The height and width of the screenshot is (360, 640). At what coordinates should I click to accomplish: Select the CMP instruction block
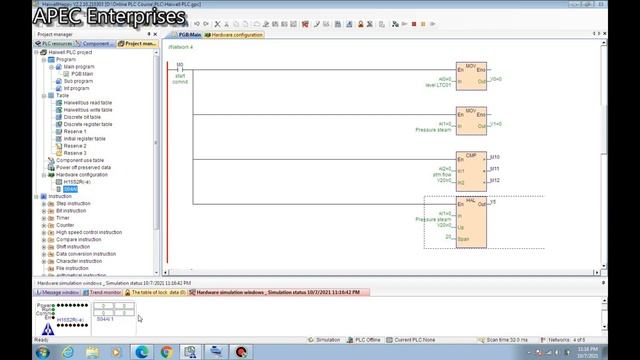pyautogui.click(x=471, y=171)
